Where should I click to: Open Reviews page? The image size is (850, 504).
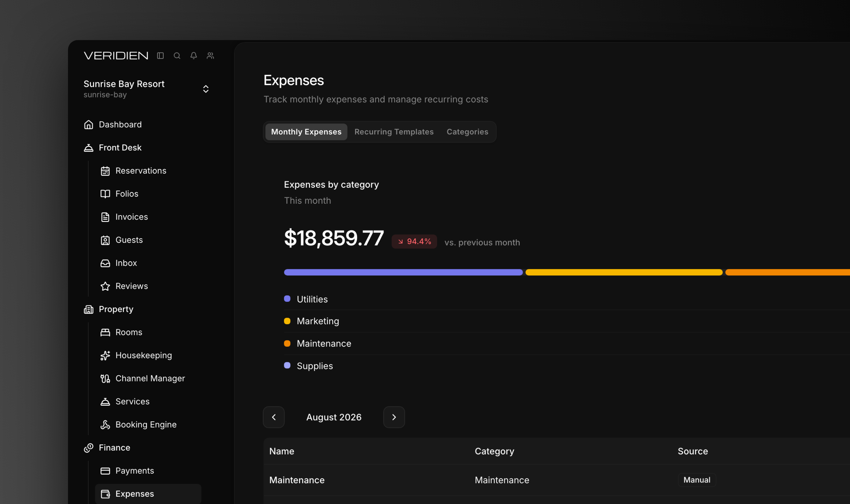coord(132,286)
